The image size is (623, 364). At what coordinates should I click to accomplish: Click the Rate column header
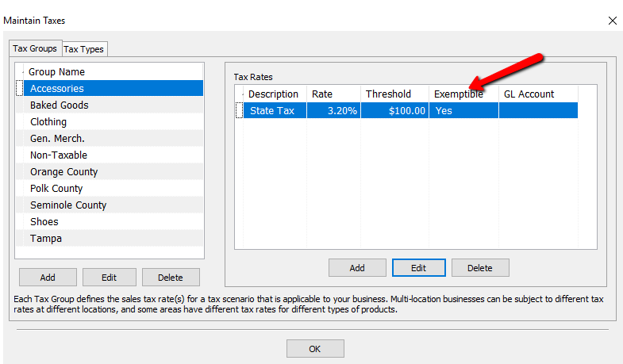tap(334, 94)
